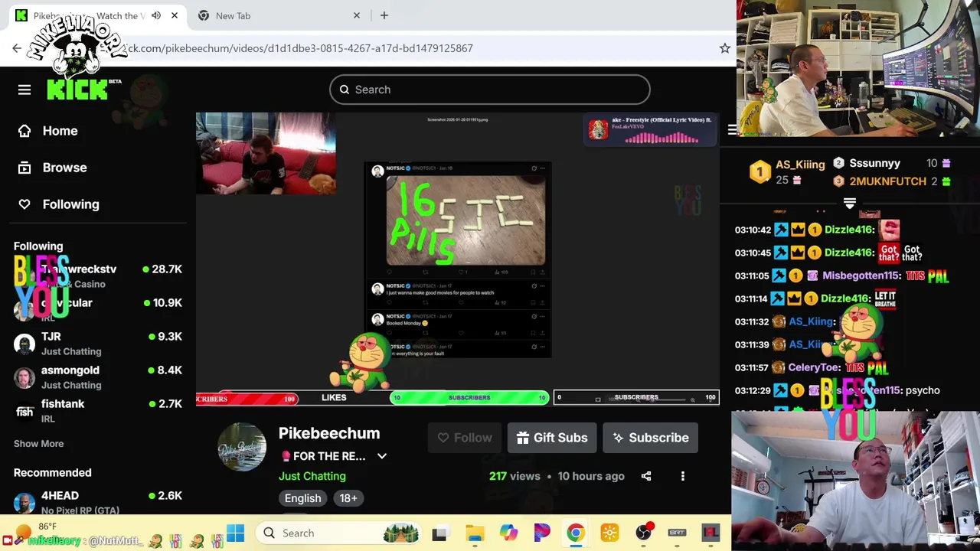Click the Browse icon
The width and height of the screenshot is (980, 551).
(x=24, y=168)
